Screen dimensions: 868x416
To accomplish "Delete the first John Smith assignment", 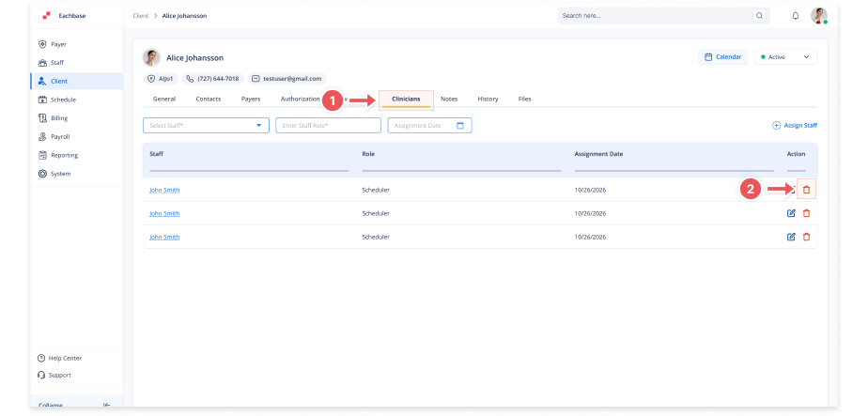I will click(807, 190).
